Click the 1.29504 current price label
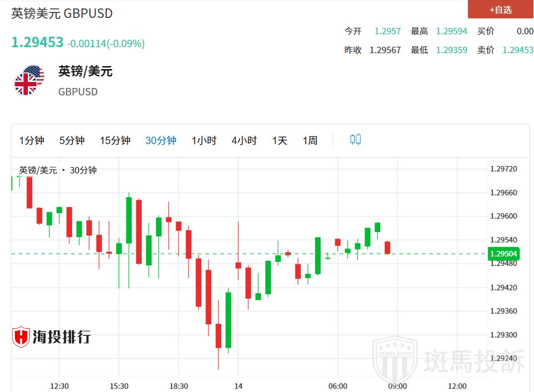 503,254
